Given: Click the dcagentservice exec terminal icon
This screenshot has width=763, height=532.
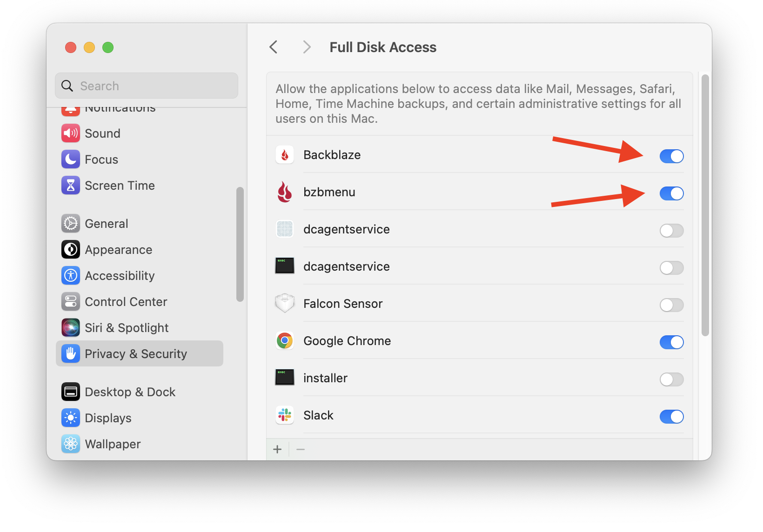Looking at the screenshot, I should point(285,266).
